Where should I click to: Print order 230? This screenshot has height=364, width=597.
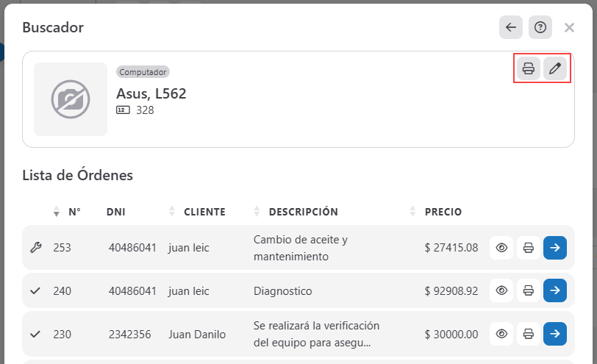528,333
